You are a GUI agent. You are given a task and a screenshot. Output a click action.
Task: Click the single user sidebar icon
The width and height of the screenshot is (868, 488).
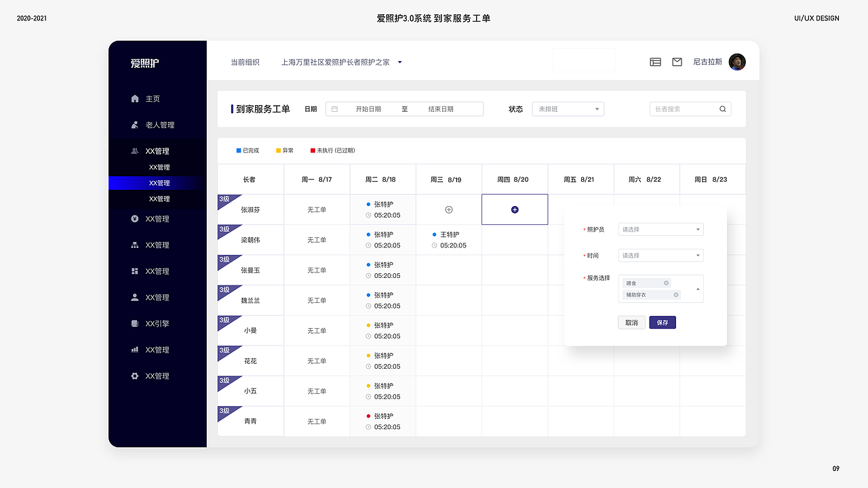click(135, 298)
